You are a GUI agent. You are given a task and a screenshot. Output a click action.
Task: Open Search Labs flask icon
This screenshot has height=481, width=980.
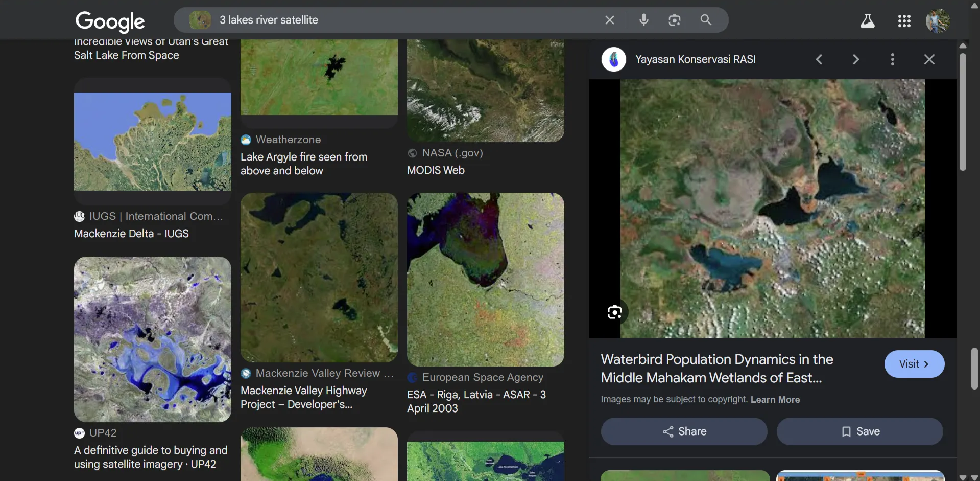[x=867, y=21]
